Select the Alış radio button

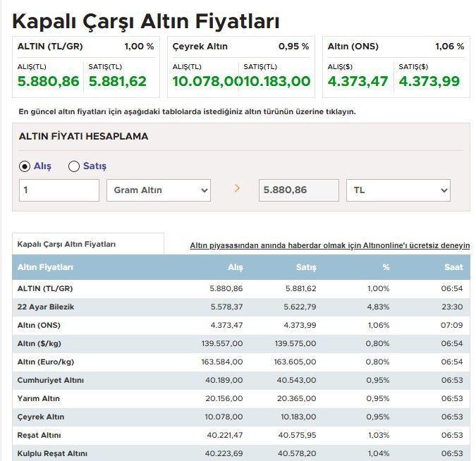pos(25,166)
